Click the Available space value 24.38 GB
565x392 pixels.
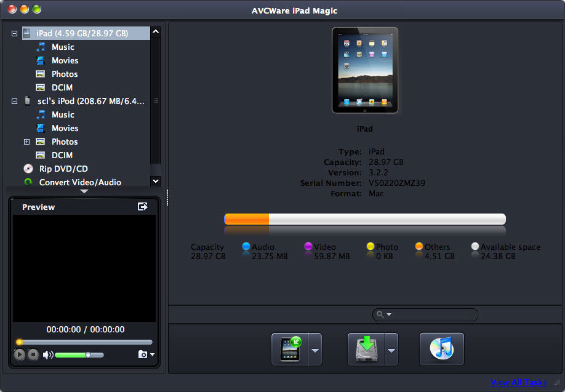pyautogui.click(x=498, y=256)
